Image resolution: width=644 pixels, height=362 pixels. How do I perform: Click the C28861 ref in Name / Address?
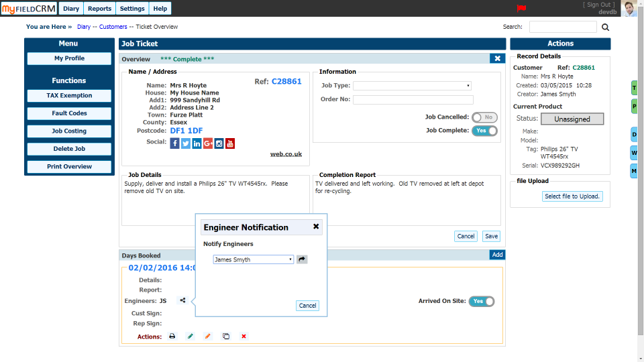286,81
